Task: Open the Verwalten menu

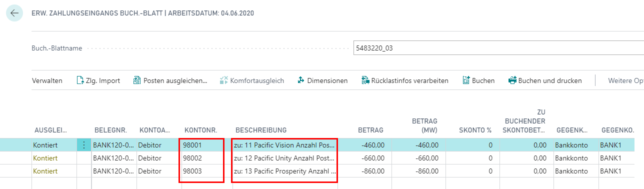Action: (x=47, y=80)
